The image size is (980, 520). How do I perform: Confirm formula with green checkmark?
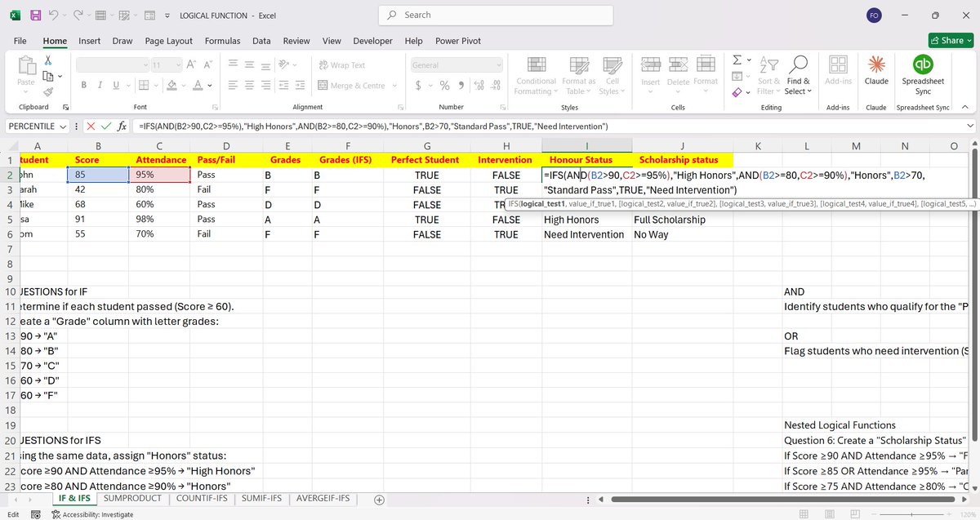[x=105, y=127]
